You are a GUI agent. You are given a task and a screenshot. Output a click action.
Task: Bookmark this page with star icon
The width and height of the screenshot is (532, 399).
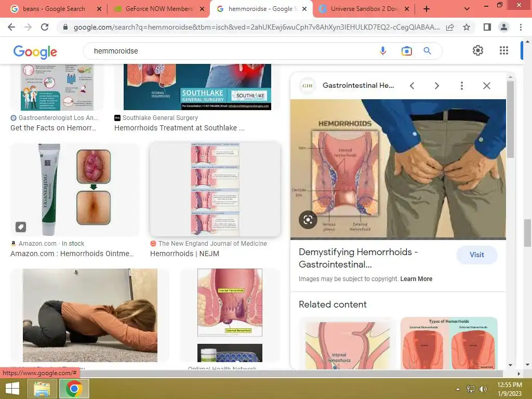[x=467, y=27]
